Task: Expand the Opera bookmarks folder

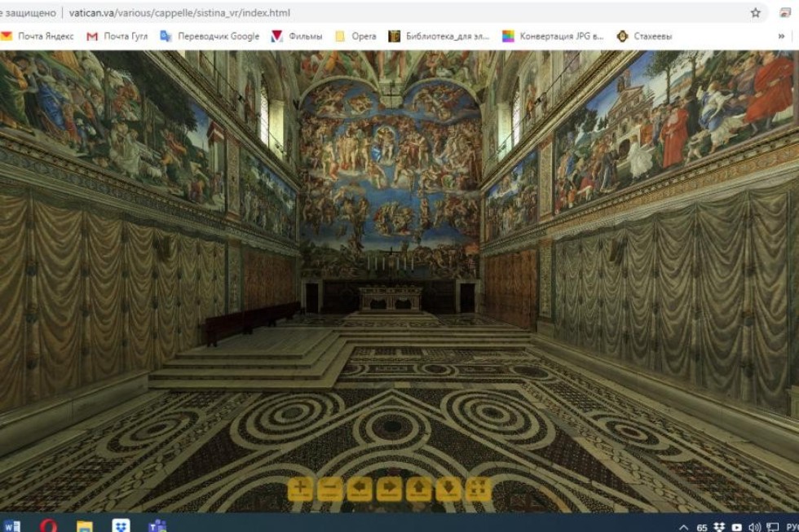Action: pyautogui.click(x=356, y=36)
